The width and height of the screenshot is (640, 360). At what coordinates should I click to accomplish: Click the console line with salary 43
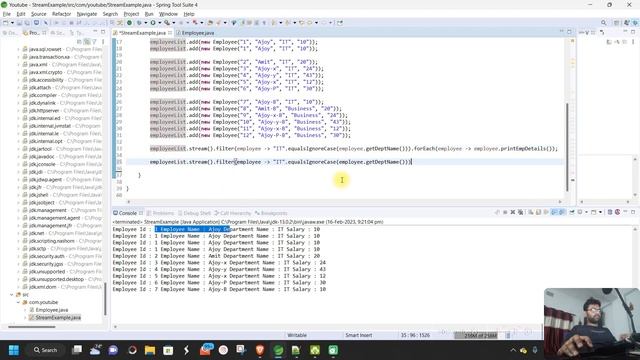219,269
